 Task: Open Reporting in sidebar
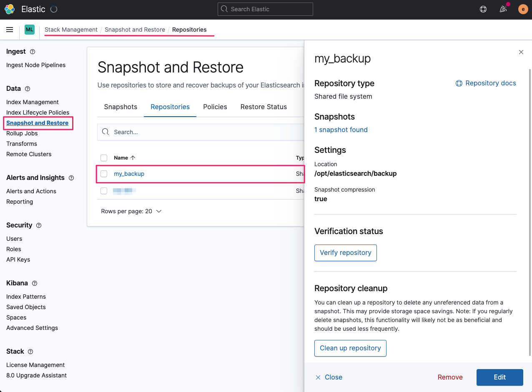[x=20, y=202]
